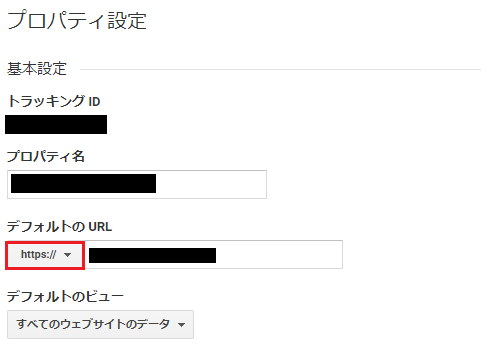The width and height of the screenshot is (499, 364).
Task: Focus the デフォルトの URL text input field
Action: coord(214,255)
